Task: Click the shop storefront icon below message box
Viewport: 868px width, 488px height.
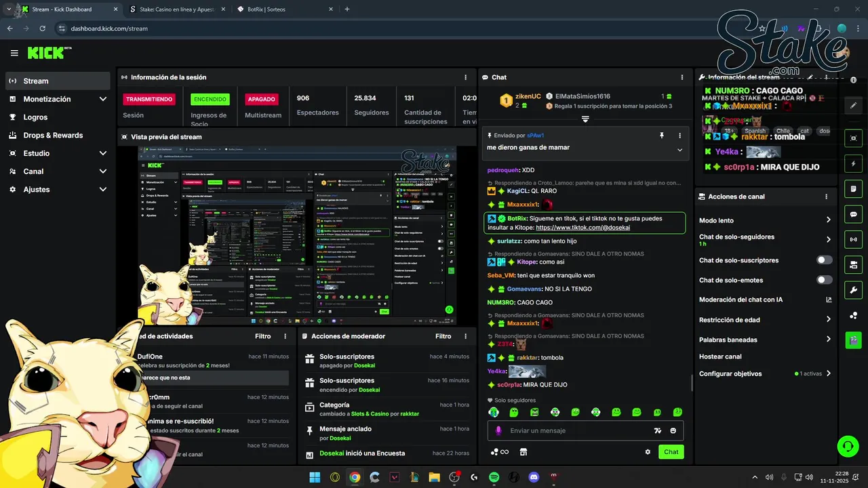Action: pyautogui.click(x=523, y=452)
